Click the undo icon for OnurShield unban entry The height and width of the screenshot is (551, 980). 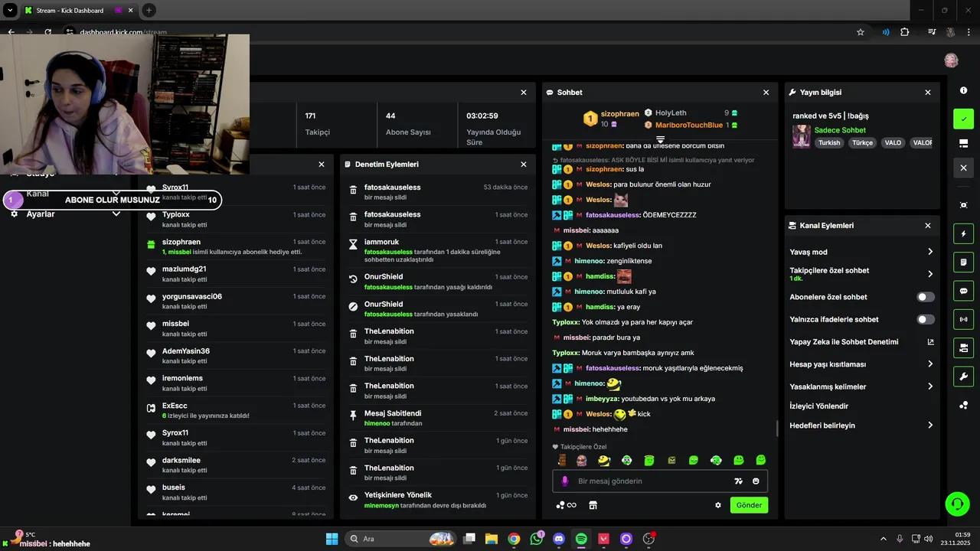[353, 279]
